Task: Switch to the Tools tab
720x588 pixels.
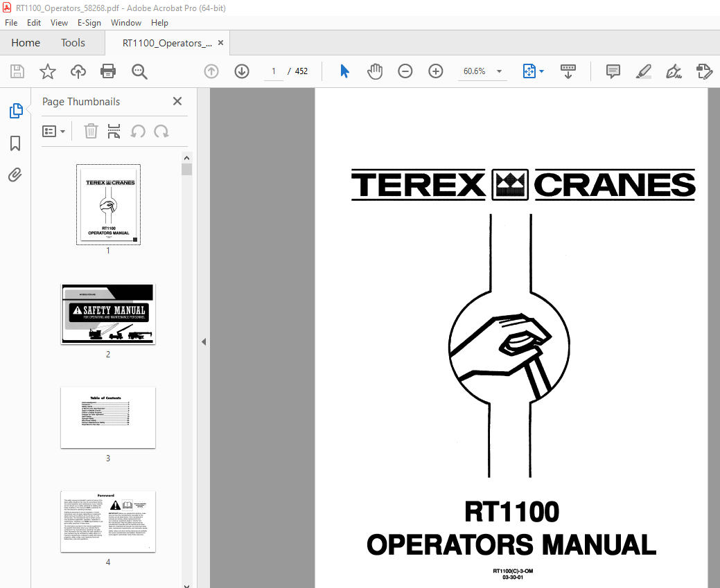Action: click(73, 43)
